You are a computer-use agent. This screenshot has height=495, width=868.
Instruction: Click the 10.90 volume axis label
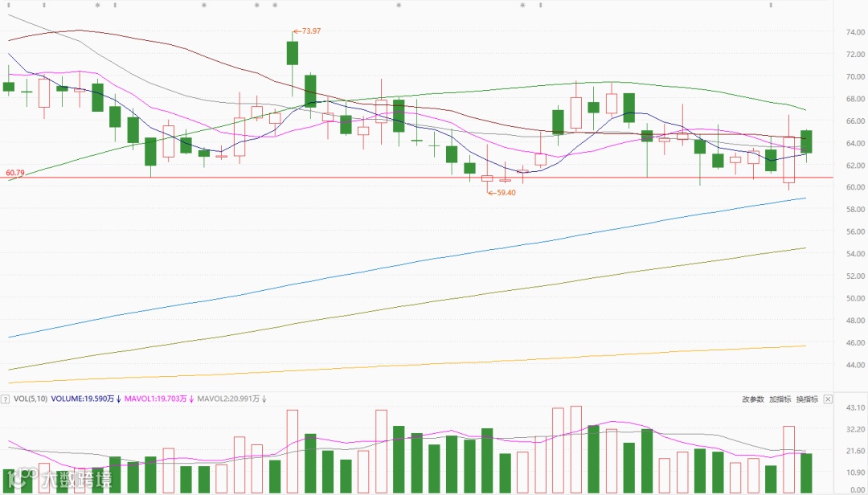click(x=855, y=472)
